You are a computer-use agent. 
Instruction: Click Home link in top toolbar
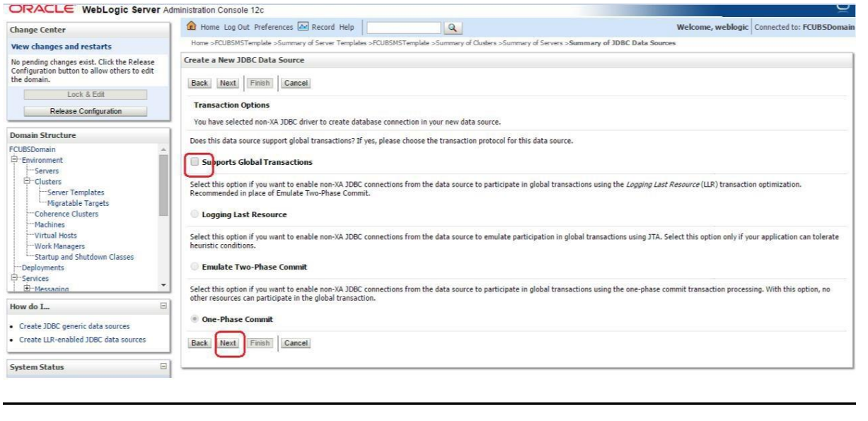[210, 27]
